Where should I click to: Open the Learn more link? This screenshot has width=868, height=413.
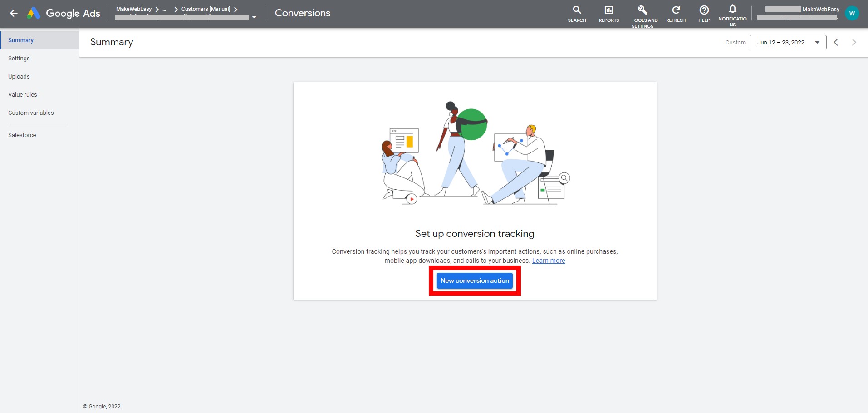pos(548,261)
